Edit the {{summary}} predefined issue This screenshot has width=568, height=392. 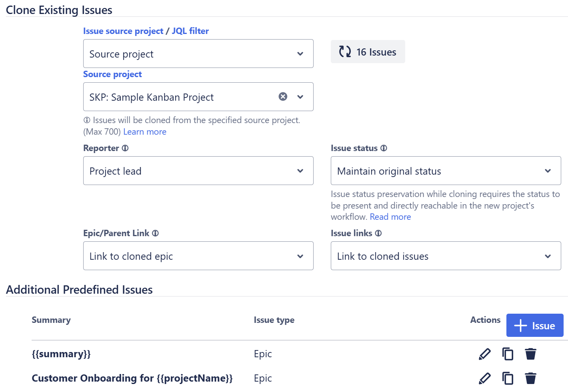(x=484, y=354)
